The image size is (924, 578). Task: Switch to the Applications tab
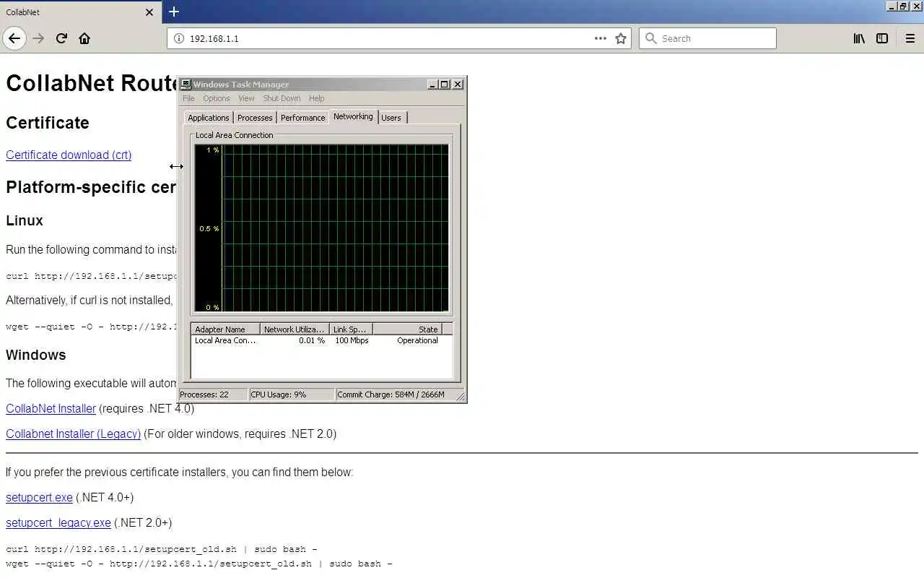209,118
